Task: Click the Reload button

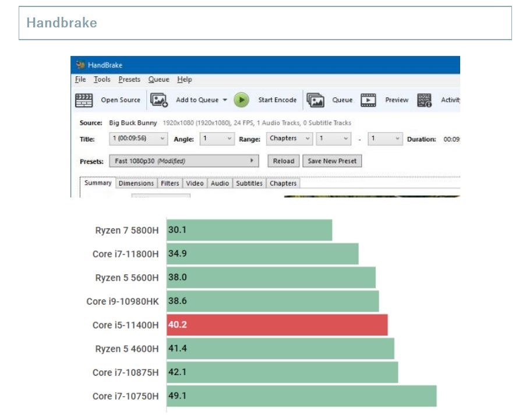Action: 284,161
